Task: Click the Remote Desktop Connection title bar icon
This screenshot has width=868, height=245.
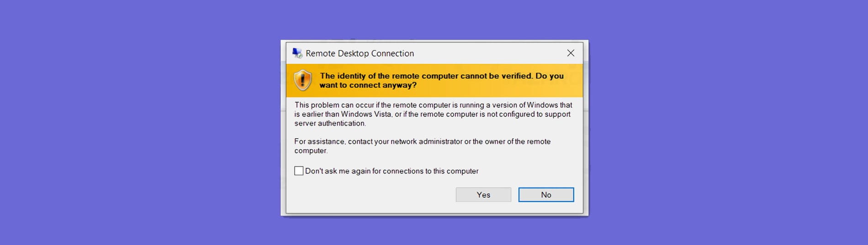Action: tap(297, 53)
